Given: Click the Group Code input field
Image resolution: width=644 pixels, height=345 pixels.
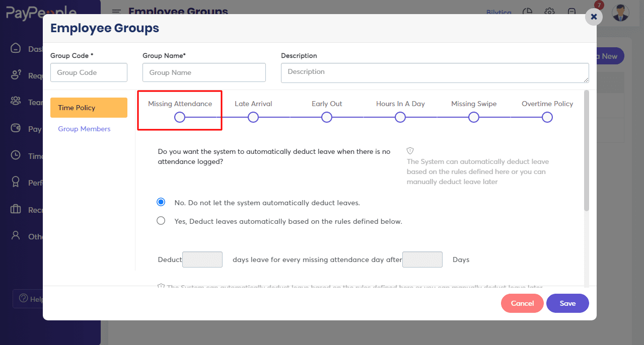Looking at the screenshot, I should (89, 72).
